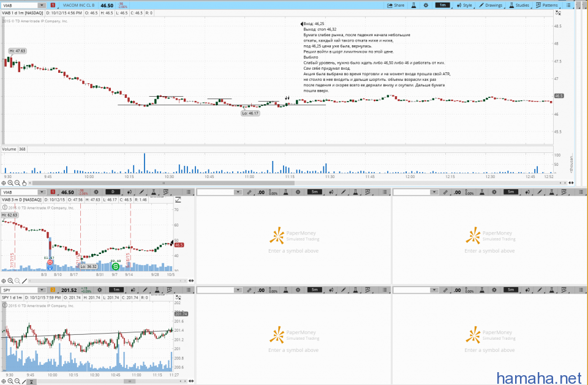Screen dimensions: 588x385
Task: Click the Volume label on main chart
Action: pos(9,149)
